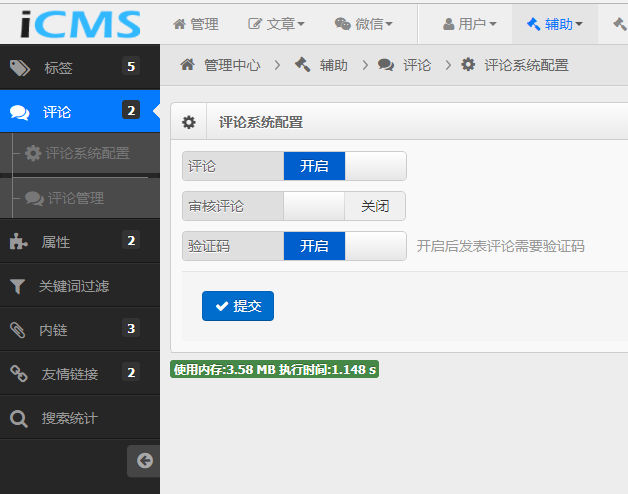Open the 管理 home menu item
This screenshot has height=494, width=628.
tap(196, 24)
